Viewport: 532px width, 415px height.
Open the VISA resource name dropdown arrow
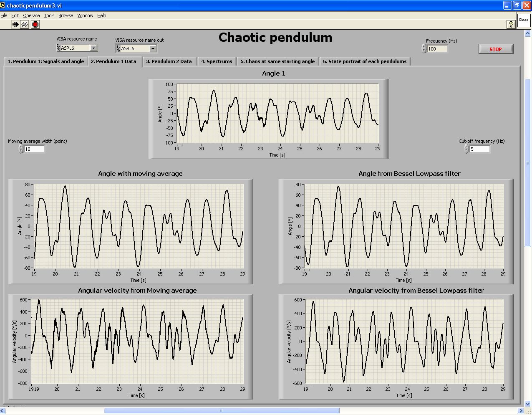[x=93, y=48]
